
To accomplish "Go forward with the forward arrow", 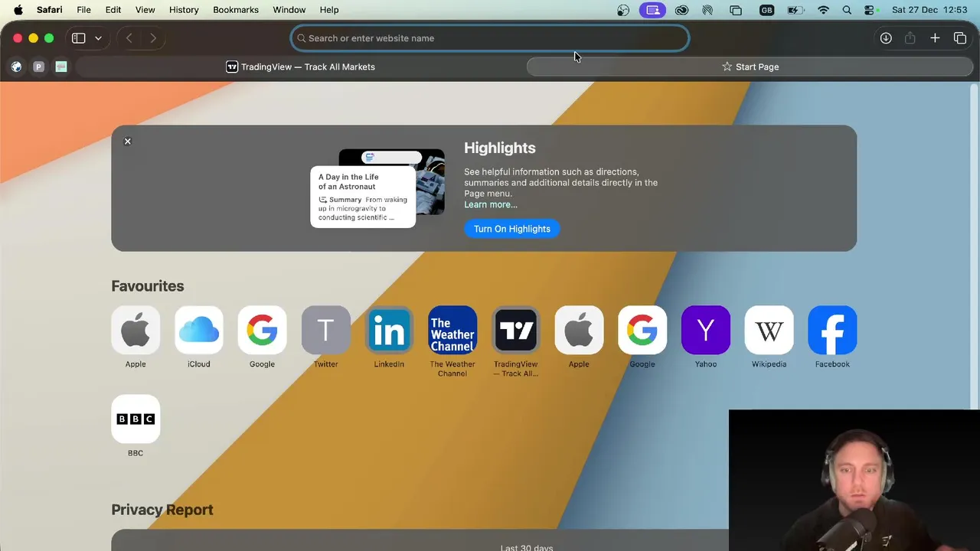I will point(153,38).
